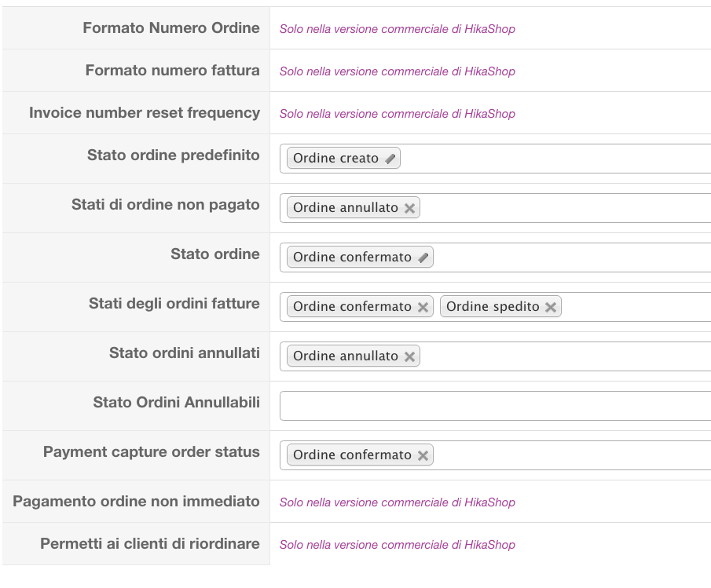
Task: Click the Stati degli ordini fatture label
Action: pyautogui.click(x=174, y=304)
